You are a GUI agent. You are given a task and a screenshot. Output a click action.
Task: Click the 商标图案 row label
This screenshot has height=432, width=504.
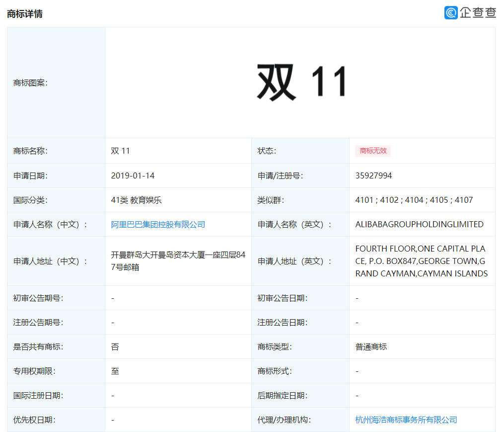click(x=30, y=83)
